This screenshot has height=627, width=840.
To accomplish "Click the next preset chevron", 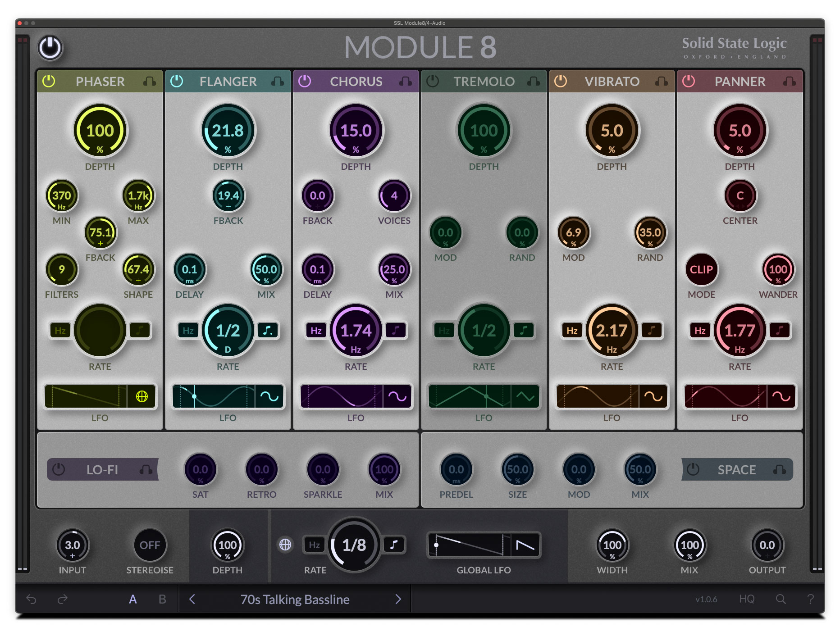I will point(398,600).
